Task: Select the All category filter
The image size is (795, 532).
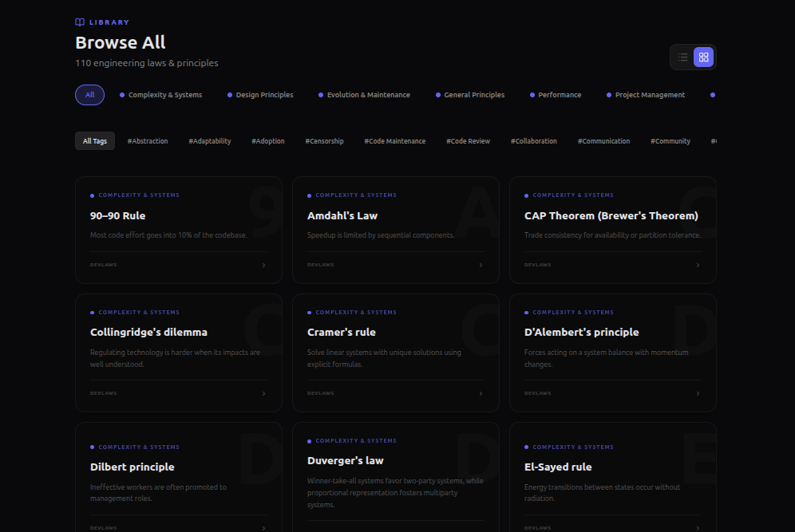Action: [89, 95]
